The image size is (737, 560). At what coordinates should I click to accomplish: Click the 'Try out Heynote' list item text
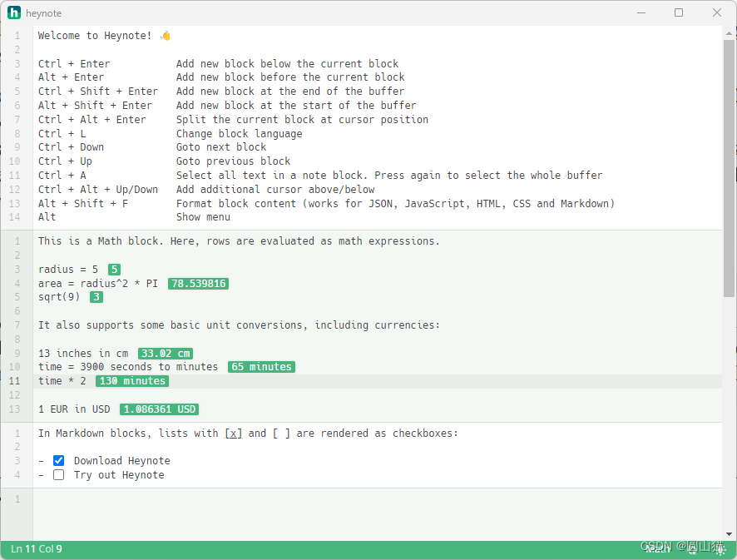click(119, 475)
